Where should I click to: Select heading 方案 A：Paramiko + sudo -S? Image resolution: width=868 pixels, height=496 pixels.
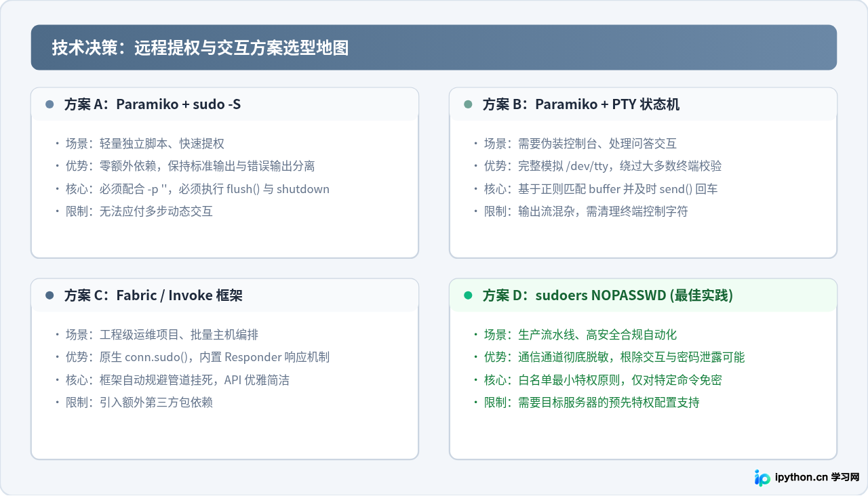pyautogui.click(x=153, y=104)
